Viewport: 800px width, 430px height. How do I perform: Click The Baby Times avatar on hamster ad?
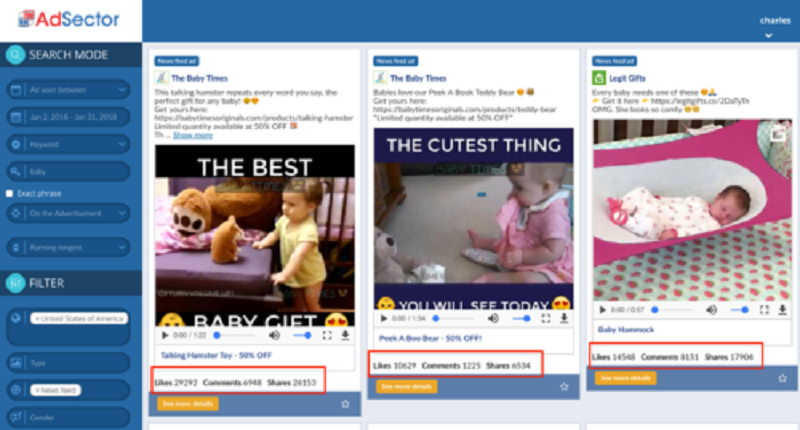[161, 78]
